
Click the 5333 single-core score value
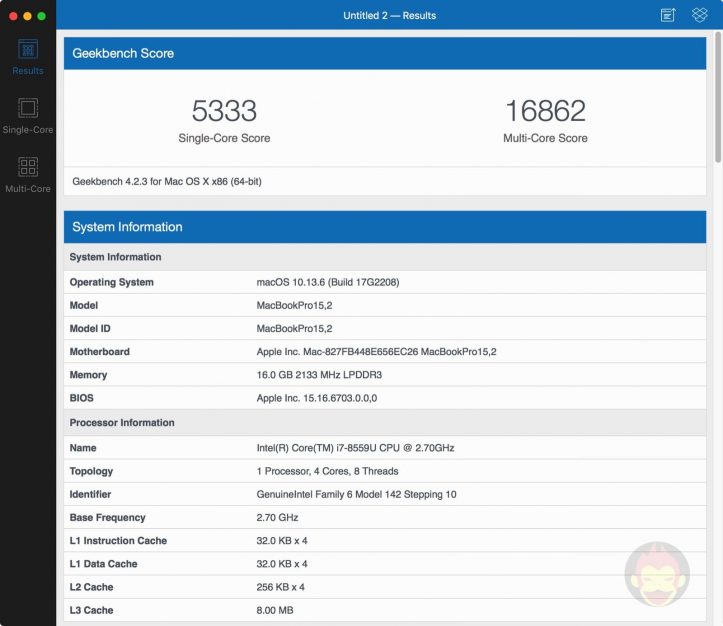pos(224,111)
